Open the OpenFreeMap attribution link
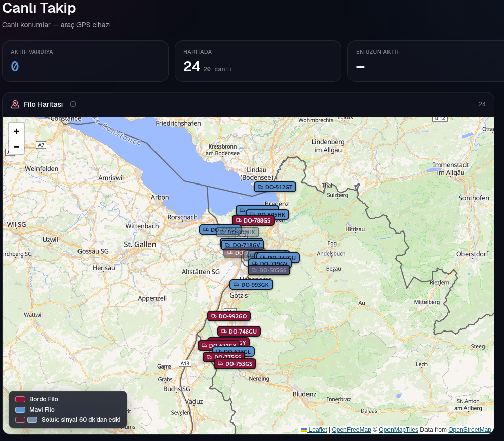The height and width of the screenshot is (441, 504). tap(352, 430)
